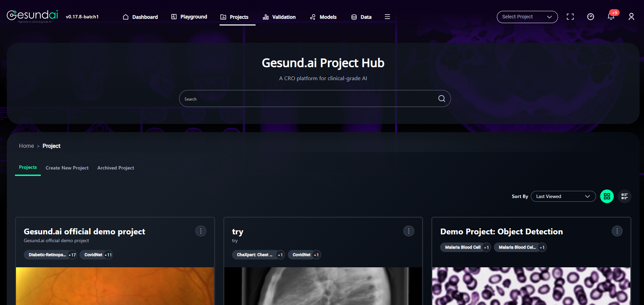Open the Create New Project tab
The width and height of the screenshot is (644, 305).
[67, 168]
